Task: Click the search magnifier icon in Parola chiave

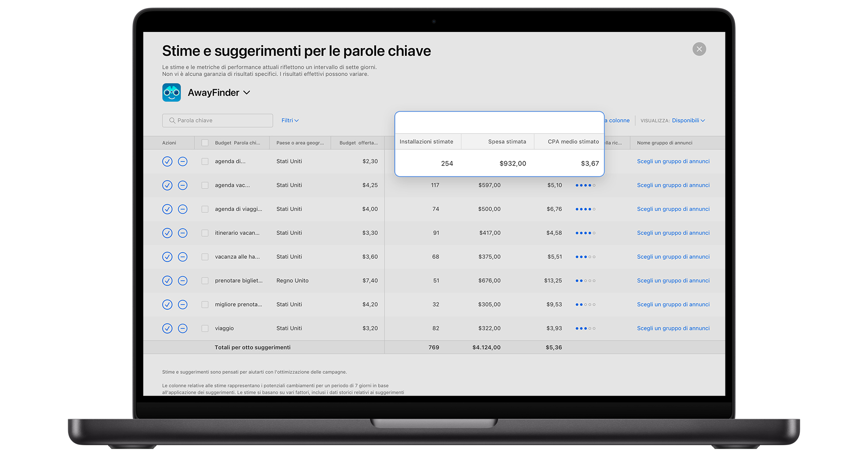Action: (x=172, y=120)
